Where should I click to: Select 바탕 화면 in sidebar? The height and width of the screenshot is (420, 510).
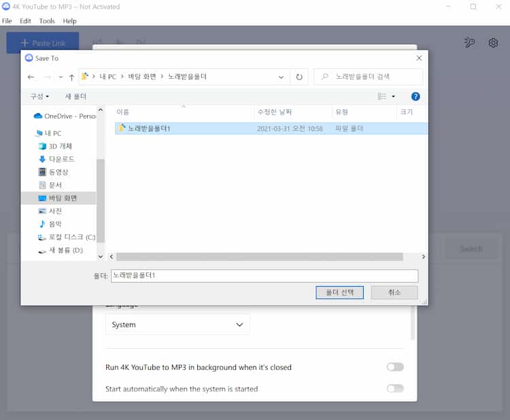[x=58, y=198]
